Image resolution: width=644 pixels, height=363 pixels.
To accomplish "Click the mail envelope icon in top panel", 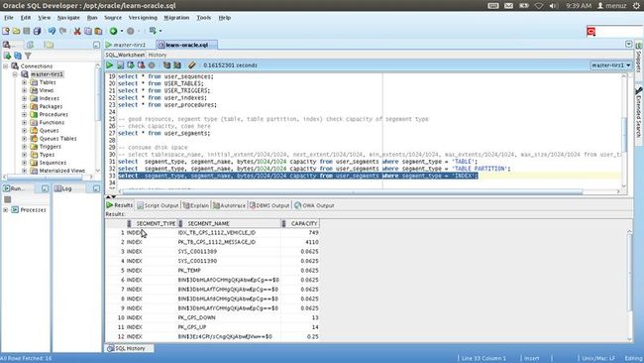I will (x=508, y=5).
